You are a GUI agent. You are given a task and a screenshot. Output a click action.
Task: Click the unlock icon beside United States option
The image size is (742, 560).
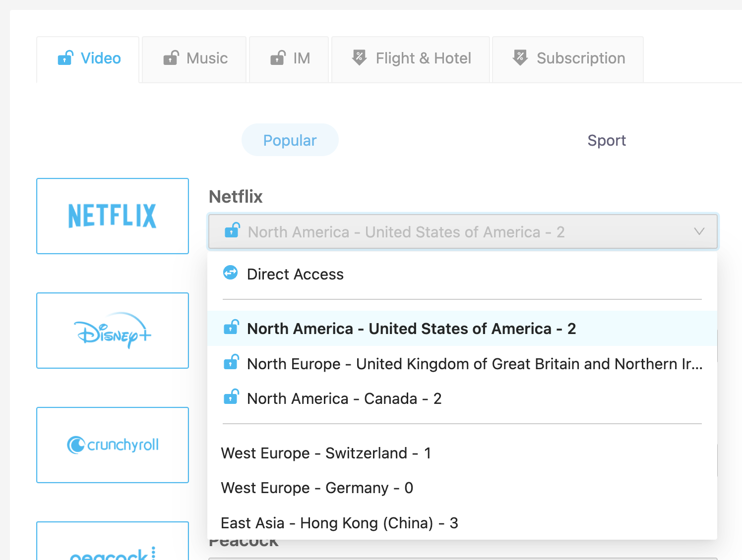[x=232, y=327]
